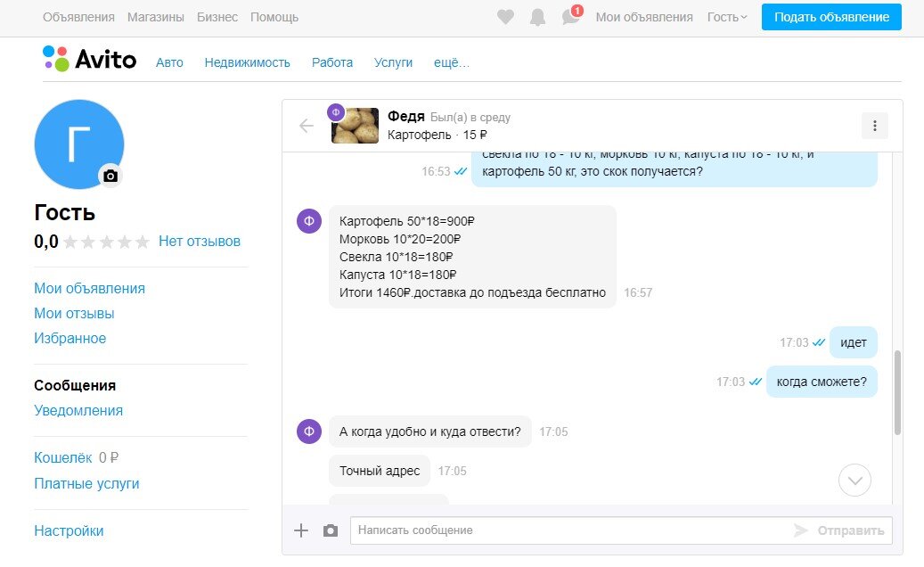Open Избранное in the sidebar

coord(70,338)
